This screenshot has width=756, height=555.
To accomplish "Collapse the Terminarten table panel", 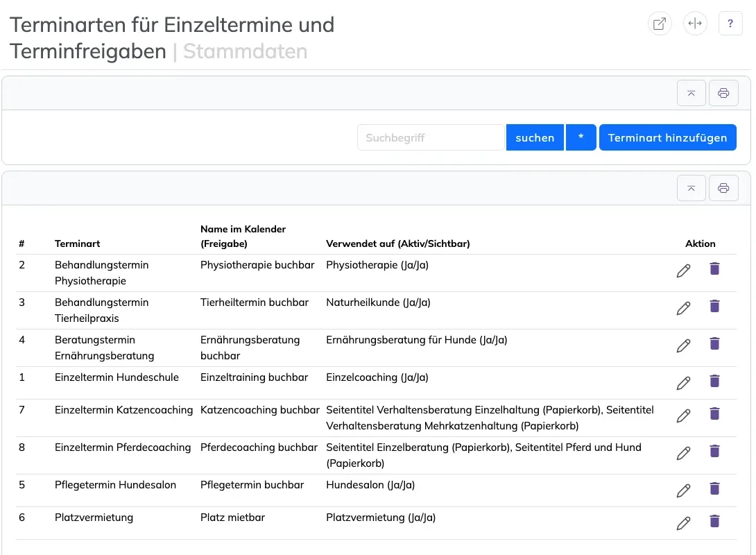I will point(691,188).
